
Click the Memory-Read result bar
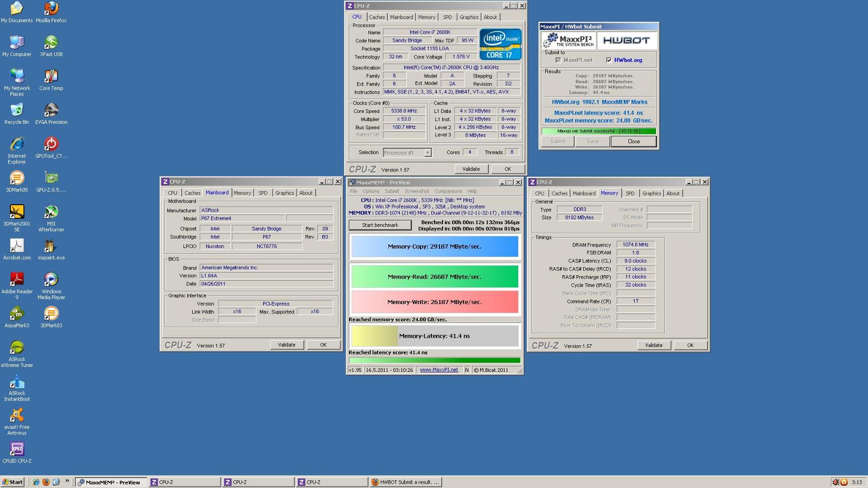pos(435,277)
